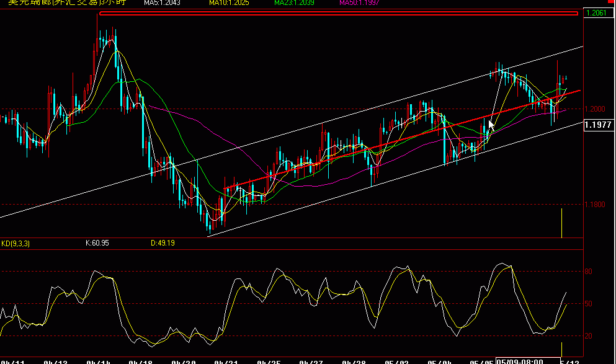The height and width of the screenshot is (364, 616).
Task: Select the 20 level on KD scale
Action: point(588,336)
